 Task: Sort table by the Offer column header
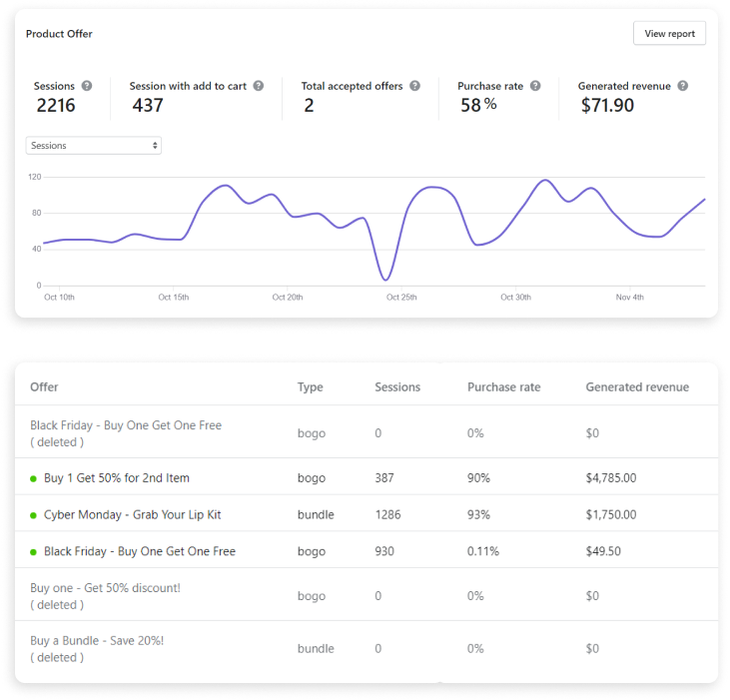pos(44,387)
